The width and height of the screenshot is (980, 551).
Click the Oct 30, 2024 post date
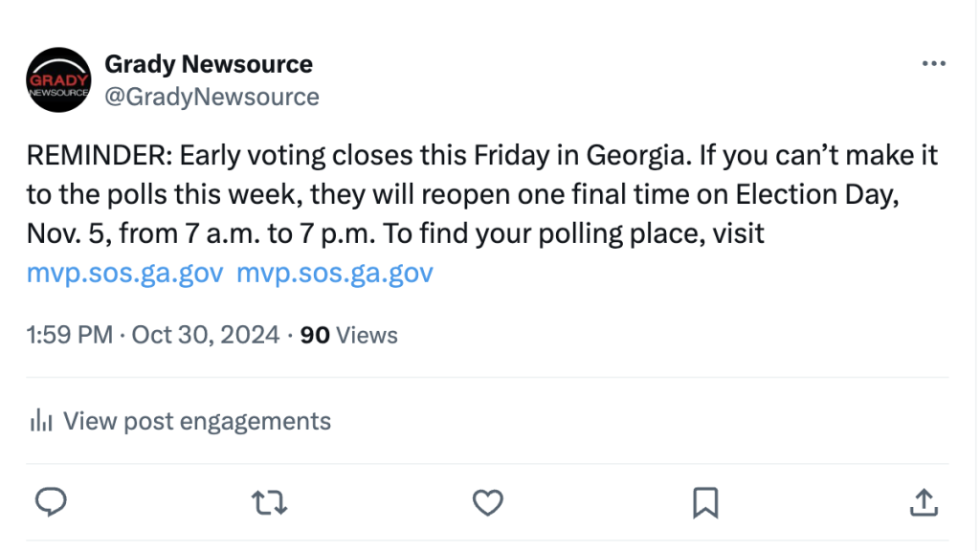205,335
